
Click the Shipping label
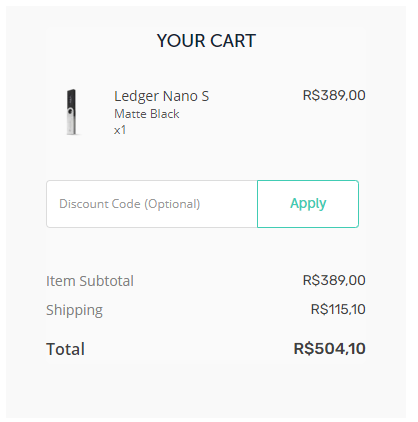74,310
